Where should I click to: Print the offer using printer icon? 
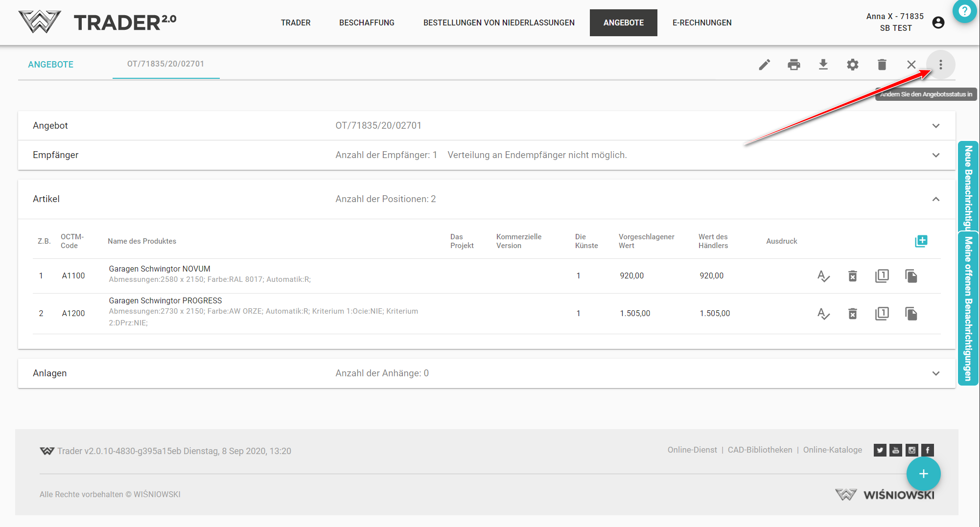[x=793, y=65]
